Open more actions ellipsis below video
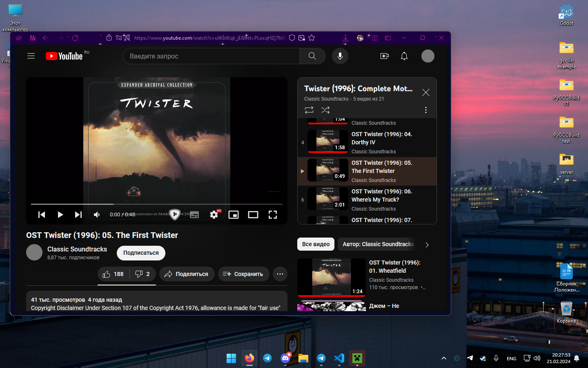This screenshot has height=368, width=588. pyautogui.click(x=280, y=274)
